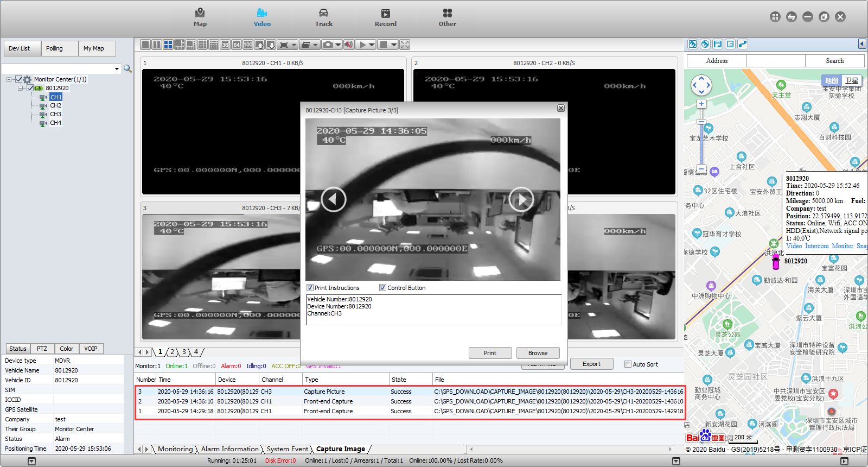Uncheck the Monitor Center tree checkbox

19,79
